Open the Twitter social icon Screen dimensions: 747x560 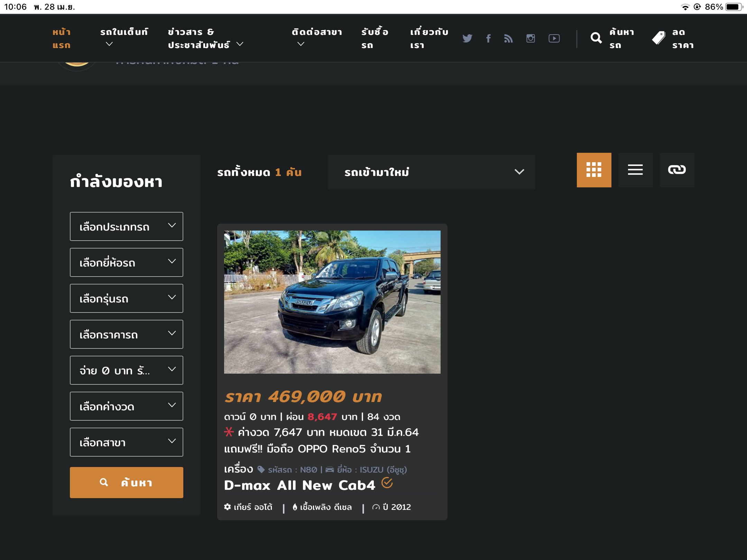point(467,38)
